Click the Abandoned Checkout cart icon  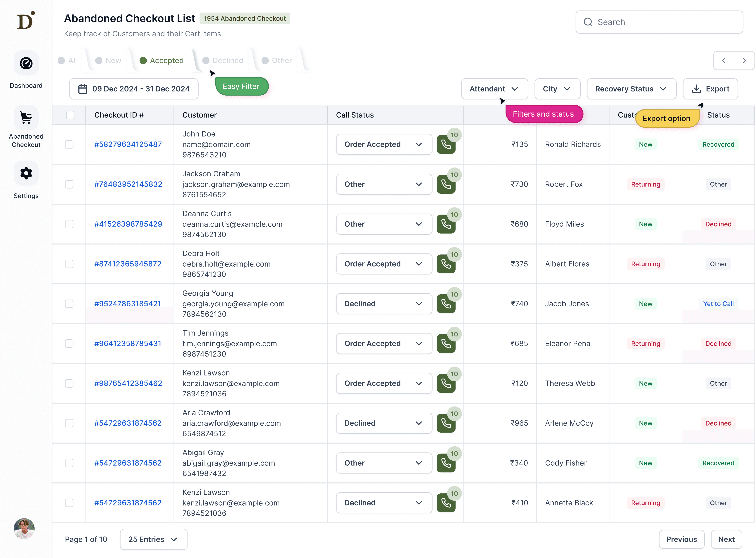tap(26, 118)
